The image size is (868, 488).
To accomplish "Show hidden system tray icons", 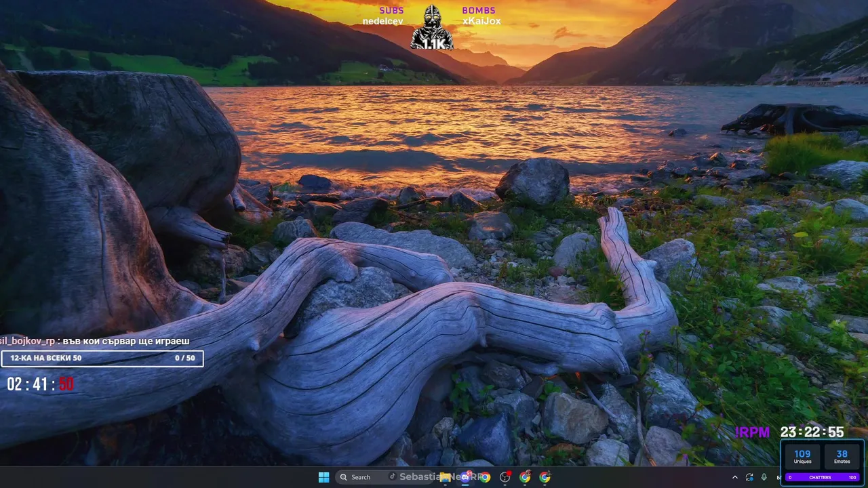I will (735, 477).
